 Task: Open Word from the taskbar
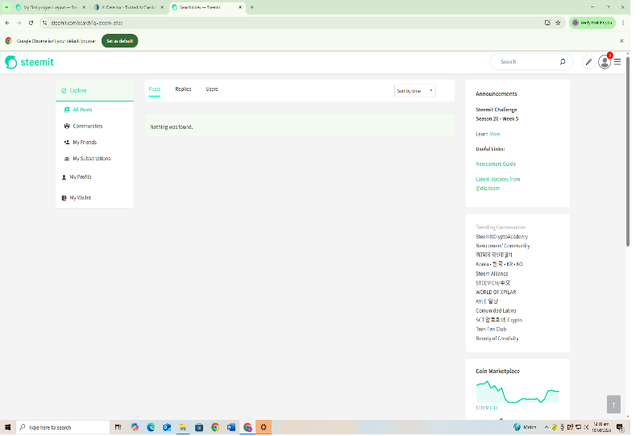pyautogui.click(x=231, y=427)
